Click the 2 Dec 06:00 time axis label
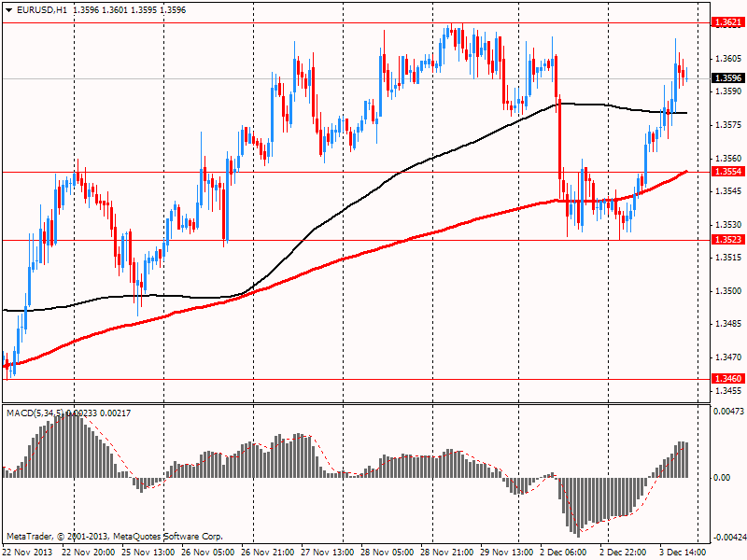 coord(564,552)
